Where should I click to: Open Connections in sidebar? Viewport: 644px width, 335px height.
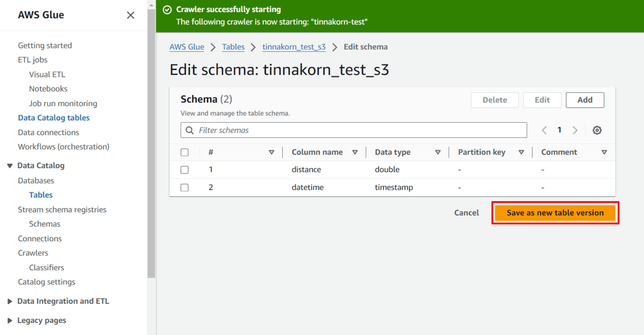click(x=40, y=239)
